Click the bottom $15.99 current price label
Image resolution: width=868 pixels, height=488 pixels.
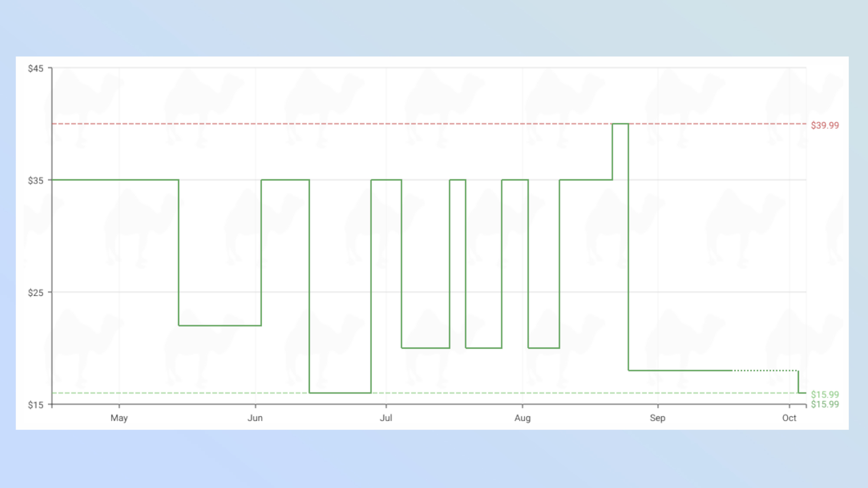(x=825, y=404)
